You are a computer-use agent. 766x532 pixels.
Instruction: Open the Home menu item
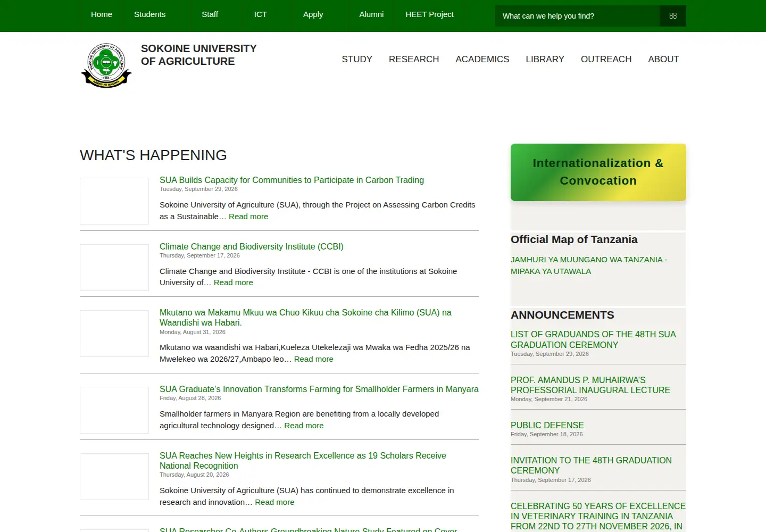click(102, 14)
